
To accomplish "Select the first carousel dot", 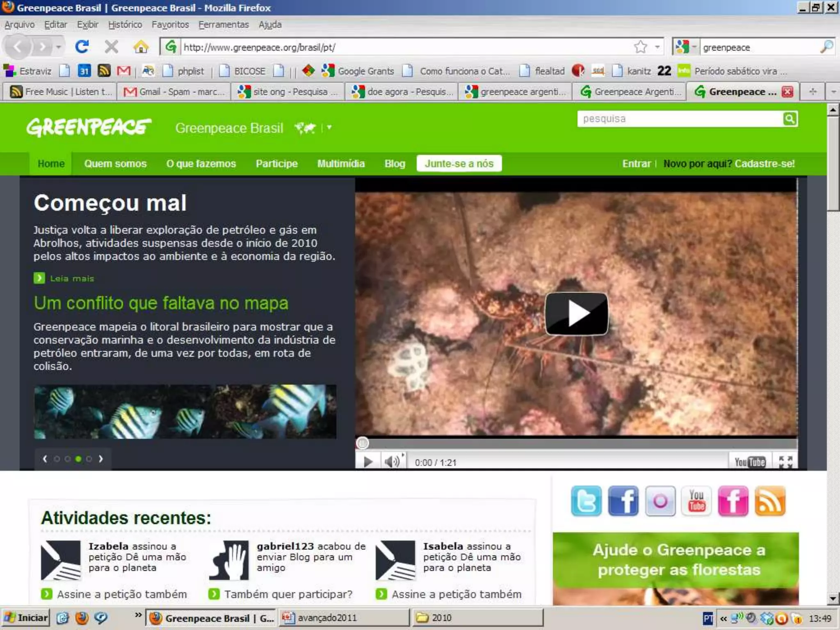I will pyautogui.click(x=57, y=459).
